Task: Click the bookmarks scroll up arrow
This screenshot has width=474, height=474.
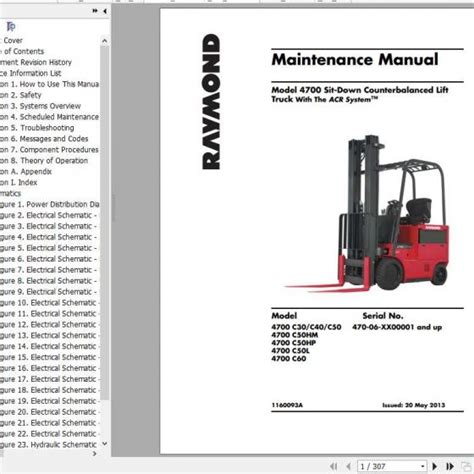Action: click(x=104, y=41)
